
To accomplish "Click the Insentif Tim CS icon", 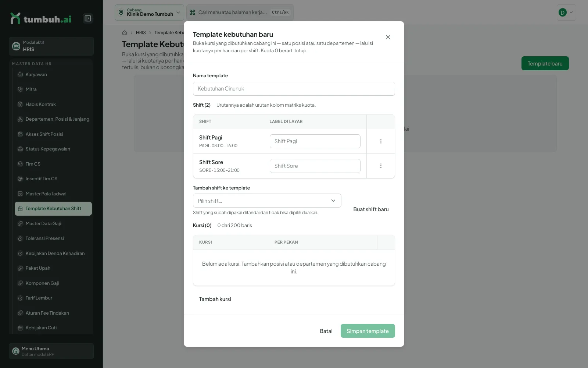I will [x=20, y=179].
